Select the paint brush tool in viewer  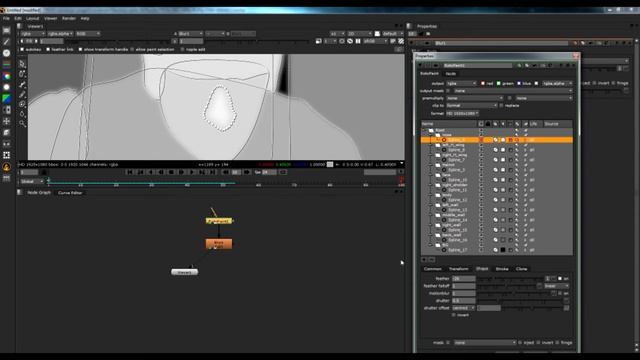[x=22, y=94]
